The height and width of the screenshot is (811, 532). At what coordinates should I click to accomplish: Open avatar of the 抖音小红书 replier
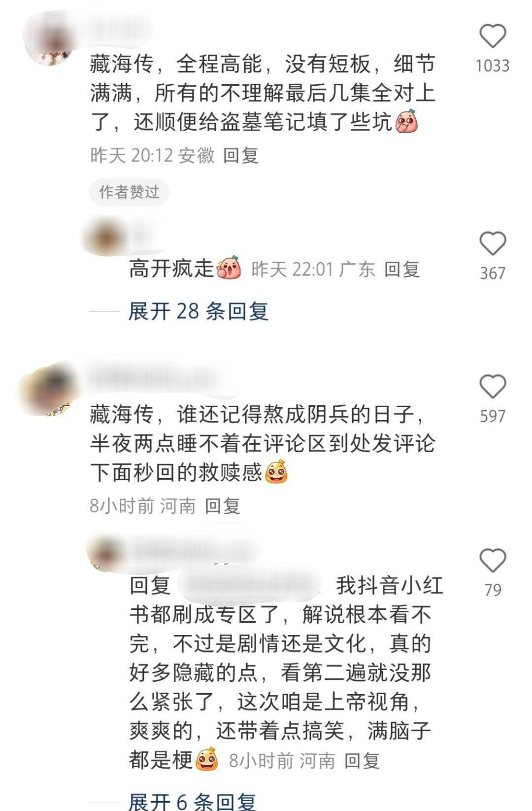tap(106, 553)
